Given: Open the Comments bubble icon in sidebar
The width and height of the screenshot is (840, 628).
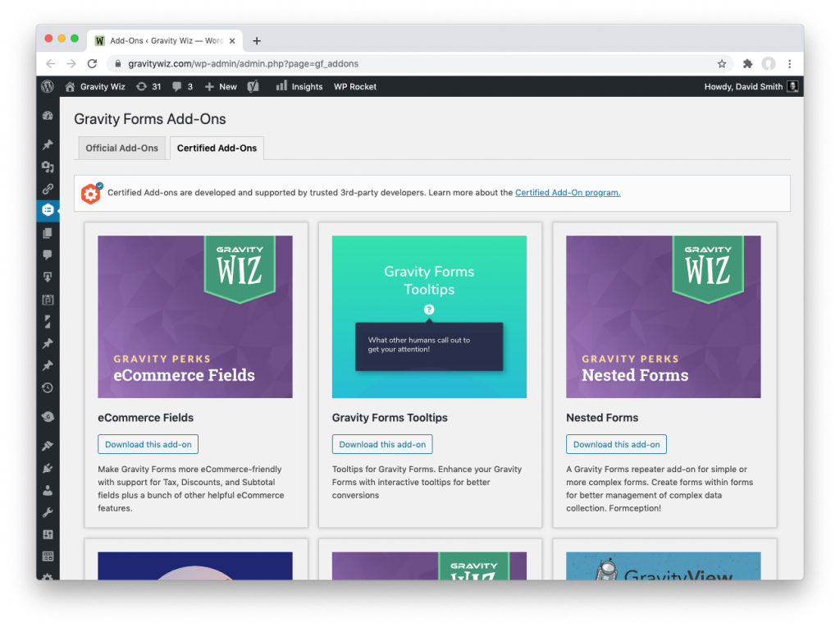Looking at the screenshot, I should (x=48, y=254).
